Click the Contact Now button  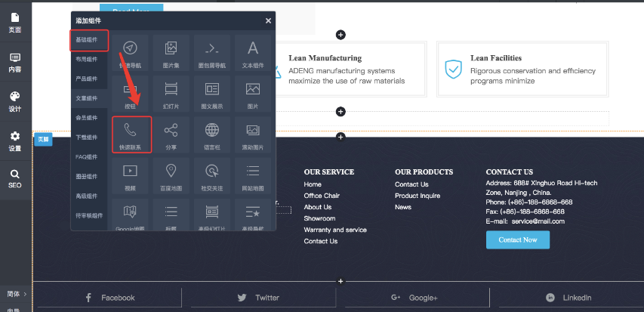517,239
